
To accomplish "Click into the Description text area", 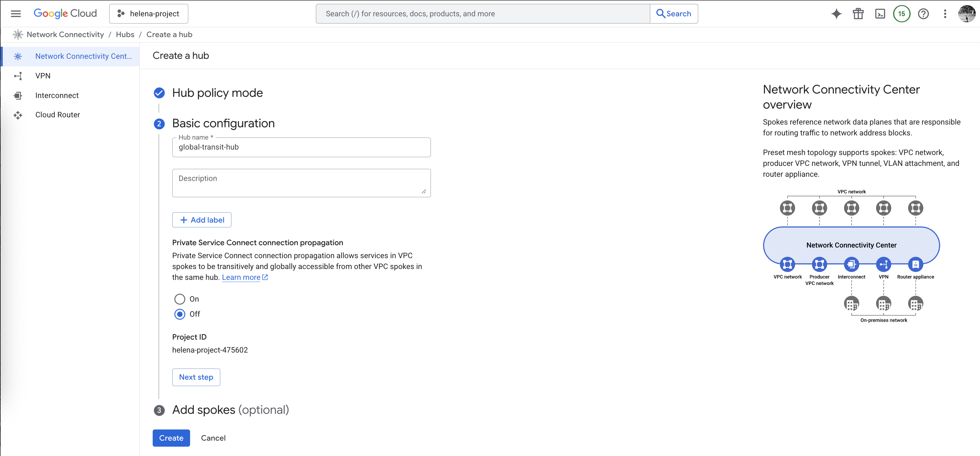I will click(x=301, y=183).
